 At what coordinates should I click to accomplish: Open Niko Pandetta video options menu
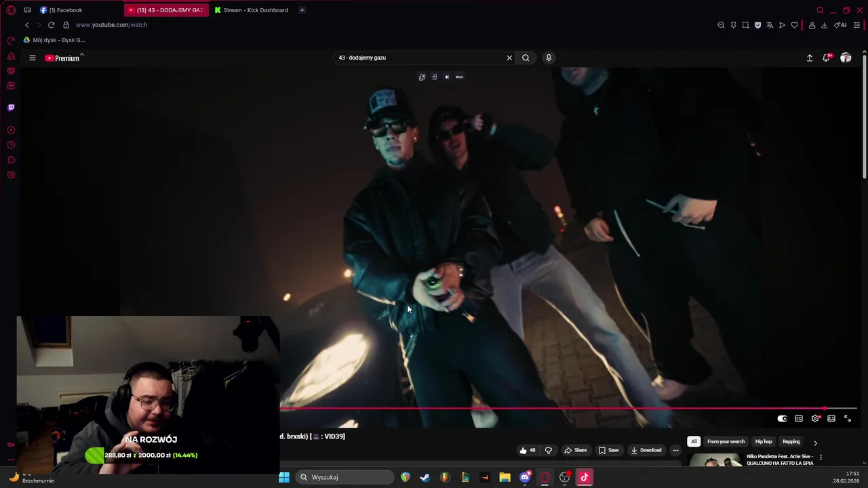(x=821, y=457)
